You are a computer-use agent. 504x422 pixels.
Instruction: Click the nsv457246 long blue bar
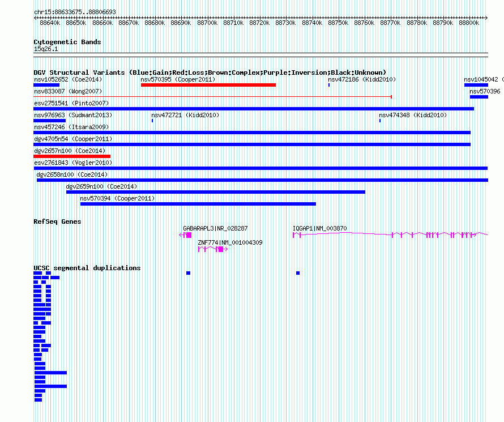click(x=252, y=133)
